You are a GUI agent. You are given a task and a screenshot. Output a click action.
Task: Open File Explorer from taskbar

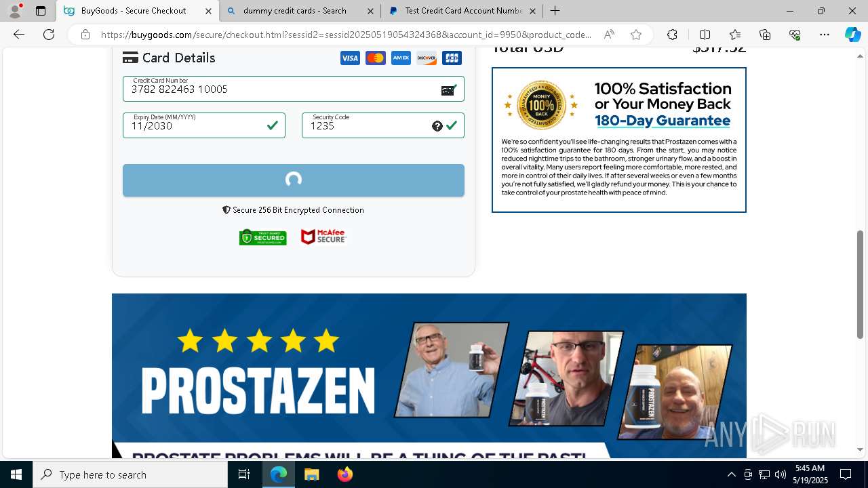(x=311, y=474)
